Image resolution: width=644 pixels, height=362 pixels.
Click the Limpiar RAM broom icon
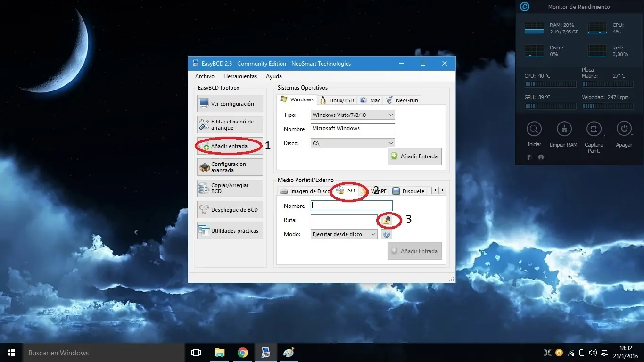pos(564,129)
